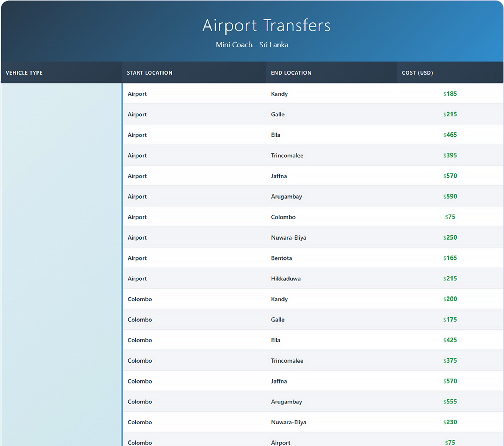Select the Nuwara-Eliya destination from Airport
Screen dimensions: 504x446
point(288,237)
